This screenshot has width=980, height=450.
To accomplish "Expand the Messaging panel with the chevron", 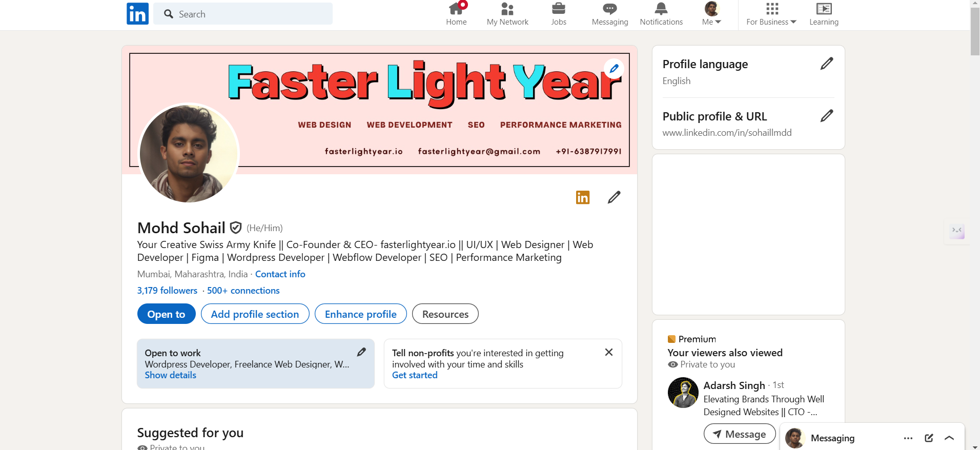I will 949,438.
